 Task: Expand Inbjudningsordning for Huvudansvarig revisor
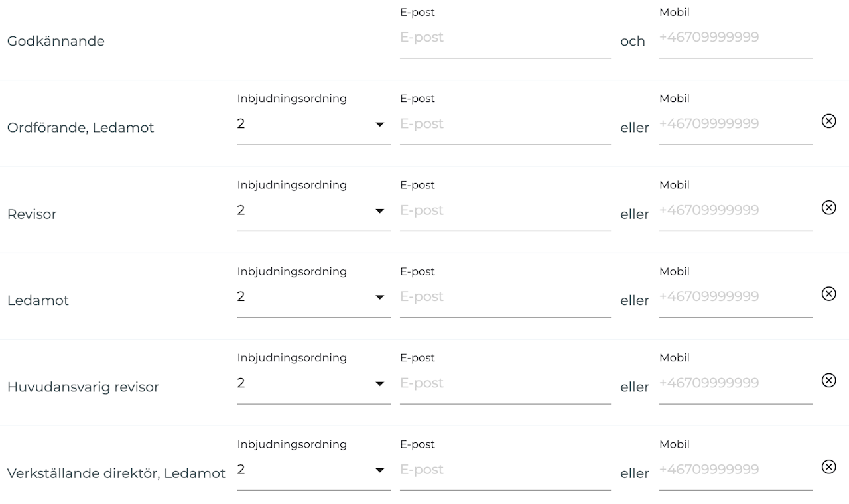pos(313,383)
